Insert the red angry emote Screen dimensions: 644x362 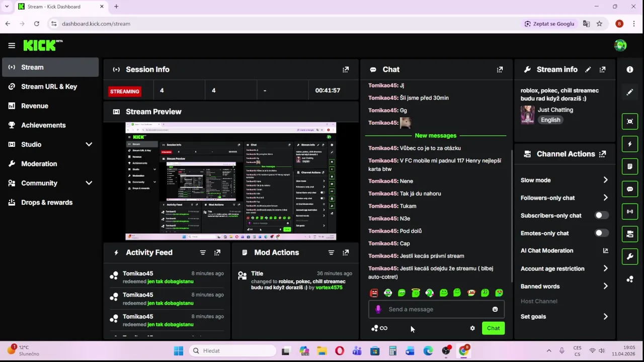pyautogui.click(x=374, y=293)
